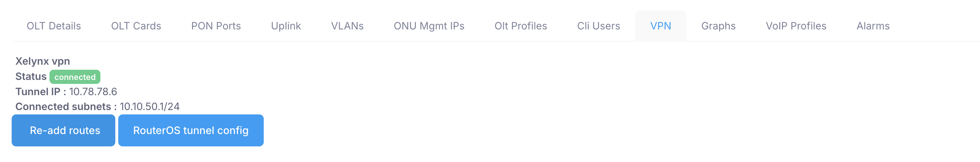Click the connected subnet 10.10.50.1/24
The image size is (980, 162).
coord(150,106)
